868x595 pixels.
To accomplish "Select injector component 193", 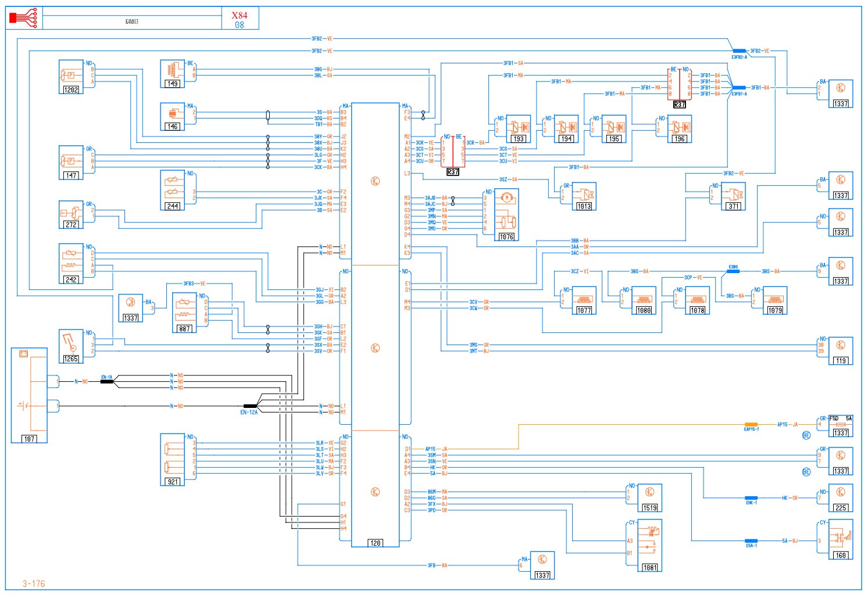I will point(518,129).
